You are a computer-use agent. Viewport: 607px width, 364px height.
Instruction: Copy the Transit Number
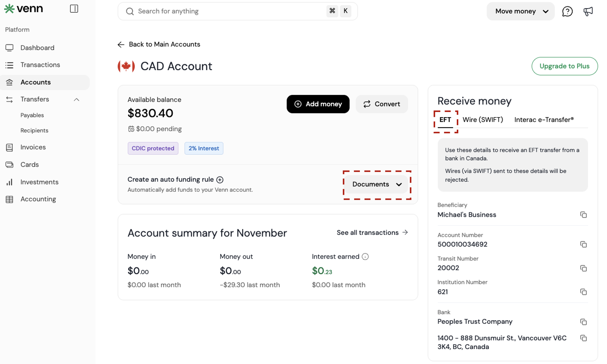click(x=583, y=268)
